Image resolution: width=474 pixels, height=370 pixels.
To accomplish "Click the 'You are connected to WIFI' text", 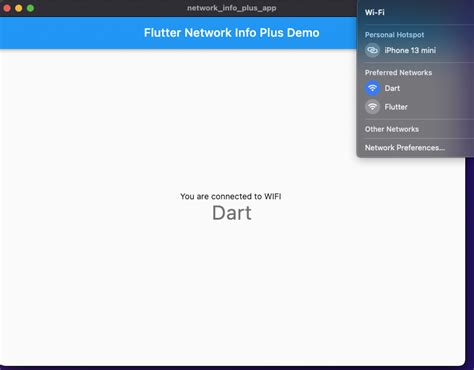I will (x=231, y=196).
